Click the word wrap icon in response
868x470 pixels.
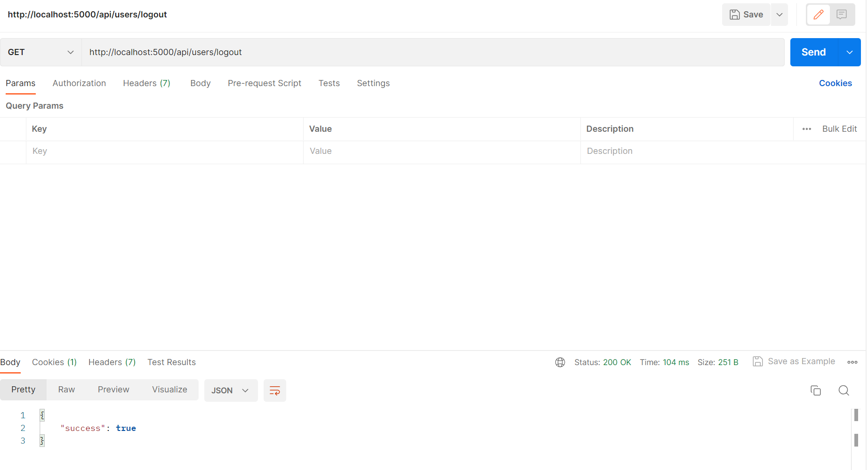[275, 390]
